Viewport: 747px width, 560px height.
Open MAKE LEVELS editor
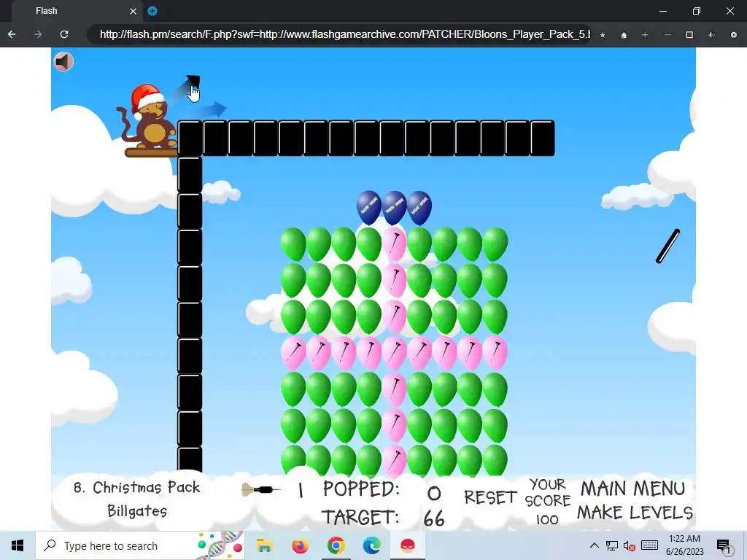click(635, 513)
